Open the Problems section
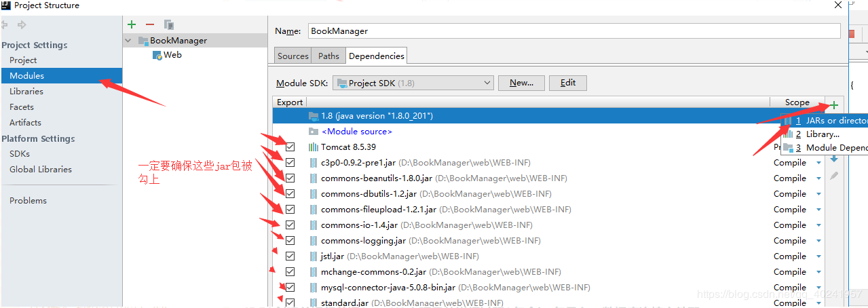The image size is (868, 308). point(29,200)
